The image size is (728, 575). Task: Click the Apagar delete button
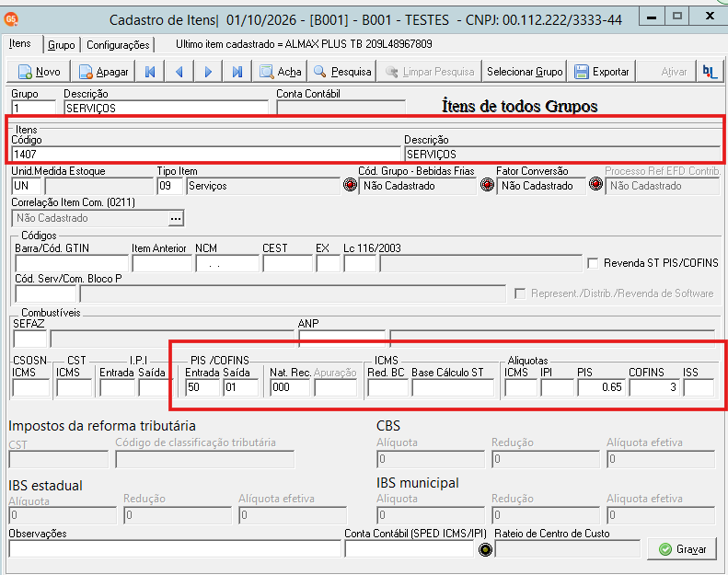(103, 72)
